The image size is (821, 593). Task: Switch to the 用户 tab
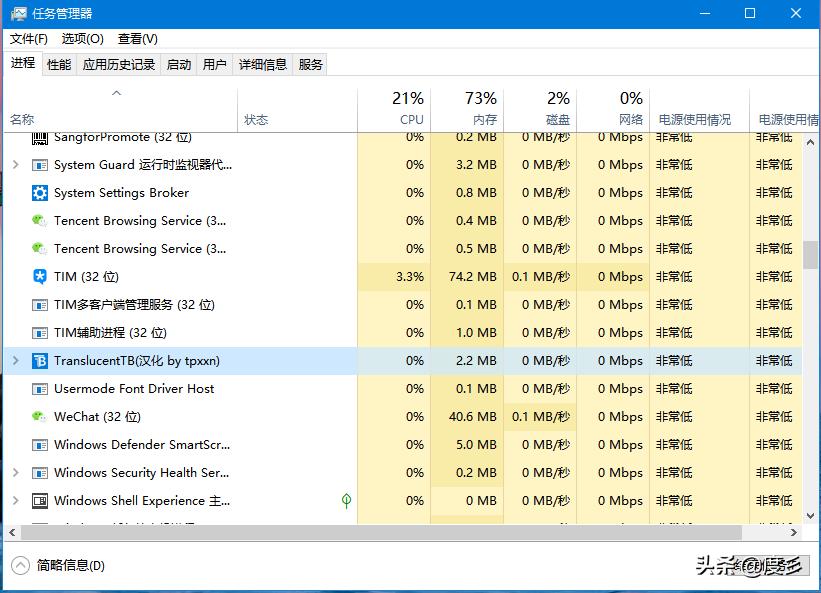pos(215,64)
